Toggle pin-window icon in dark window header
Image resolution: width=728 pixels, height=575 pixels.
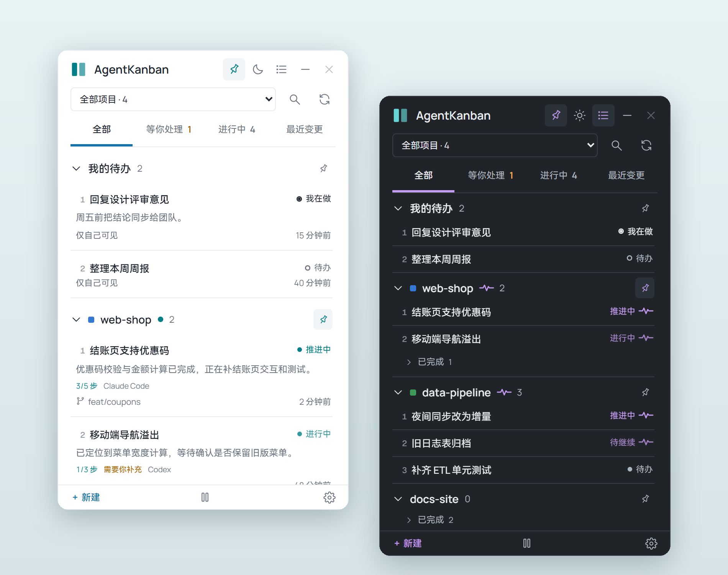click(x=556, y=115)
